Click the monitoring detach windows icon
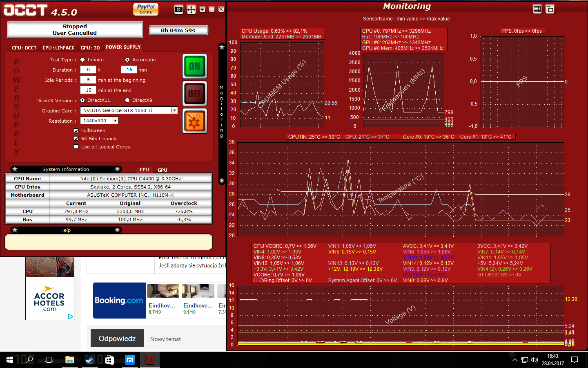The width and height of the screenshot is (588, 368). click(x=550, y=9)
